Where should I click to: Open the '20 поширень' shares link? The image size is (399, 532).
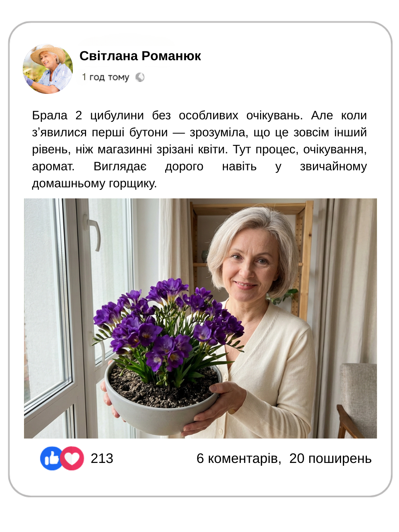coord(330,458)
